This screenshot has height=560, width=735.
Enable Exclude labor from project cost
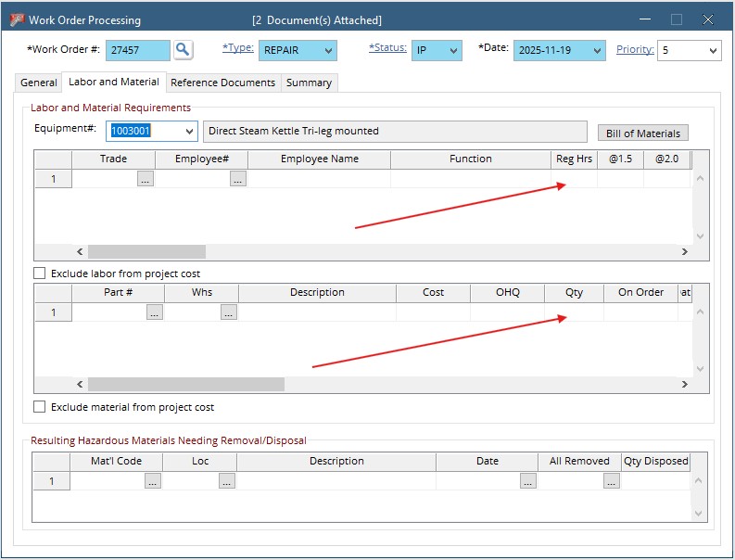coord(40,274)
